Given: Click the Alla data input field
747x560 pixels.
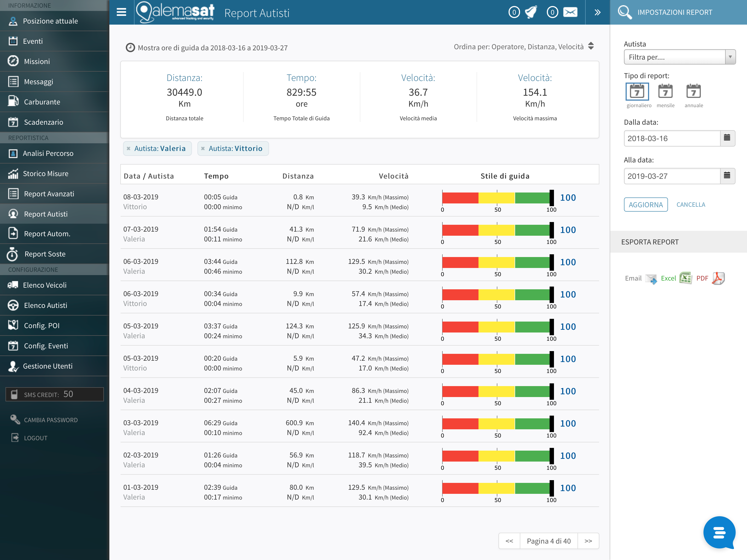Looking at the screenshot, I should pos(672,176).
